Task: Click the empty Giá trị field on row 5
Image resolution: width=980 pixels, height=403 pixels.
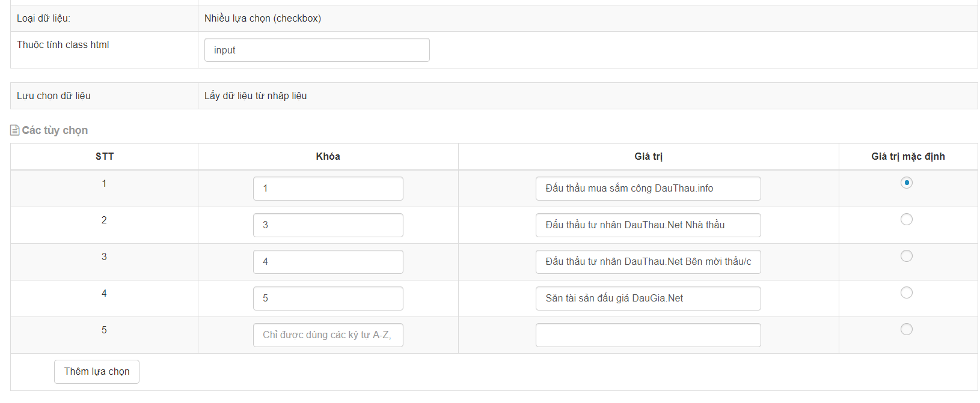Action: coord(648,335)
